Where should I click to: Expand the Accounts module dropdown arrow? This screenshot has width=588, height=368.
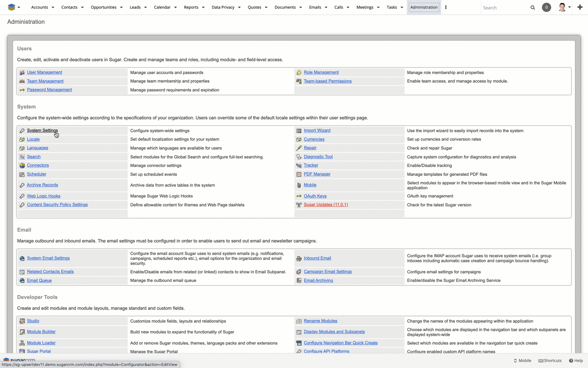[53, 7]
